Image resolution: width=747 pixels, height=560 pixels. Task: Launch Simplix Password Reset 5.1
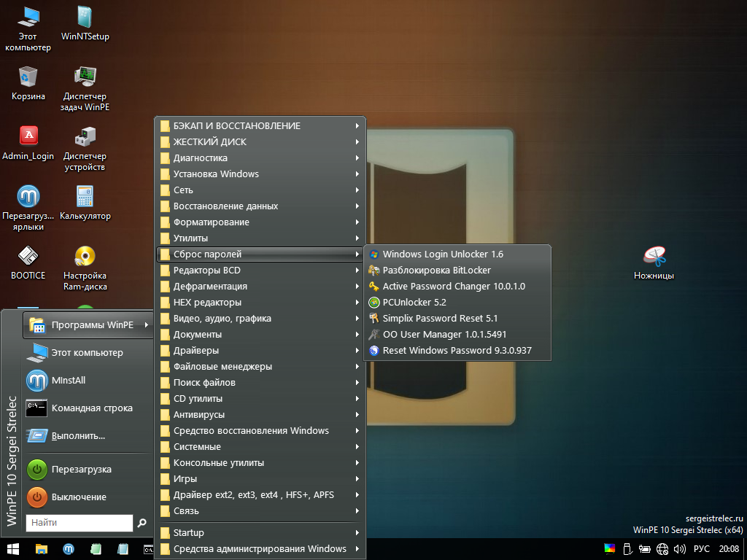[457, 319]
